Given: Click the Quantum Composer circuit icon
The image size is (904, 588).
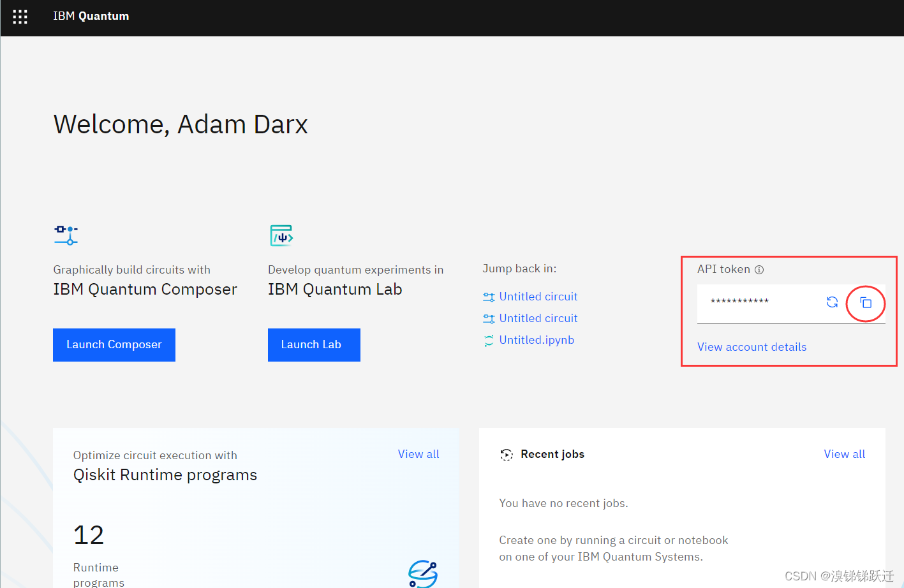Looking at the screenshot, I should click(66, 235).
